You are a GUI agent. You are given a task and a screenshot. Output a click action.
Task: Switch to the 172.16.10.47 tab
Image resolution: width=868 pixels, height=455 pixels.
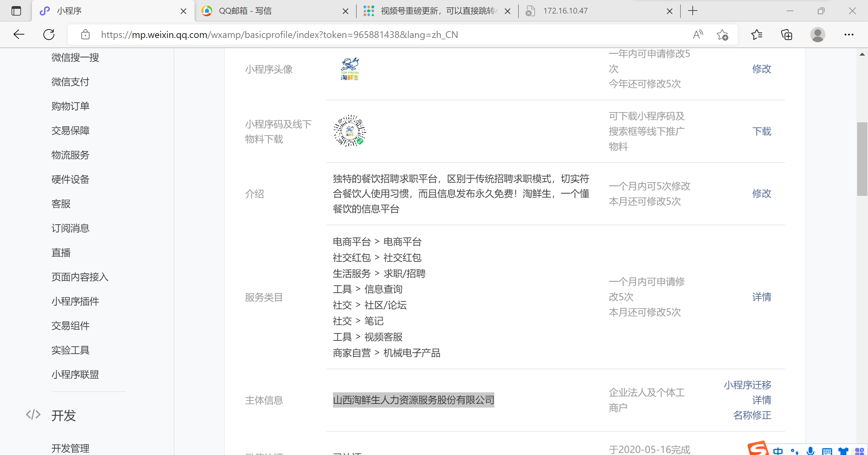[x=600, y=11]
